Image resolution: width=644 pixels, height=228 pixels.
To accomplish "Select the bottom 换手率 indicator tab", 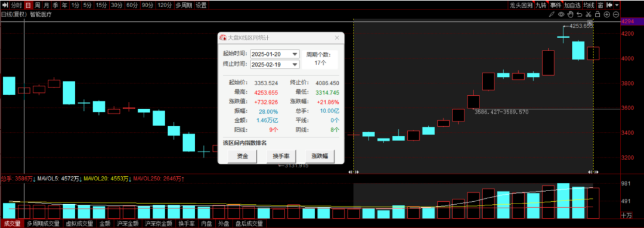I will [186, 224].
